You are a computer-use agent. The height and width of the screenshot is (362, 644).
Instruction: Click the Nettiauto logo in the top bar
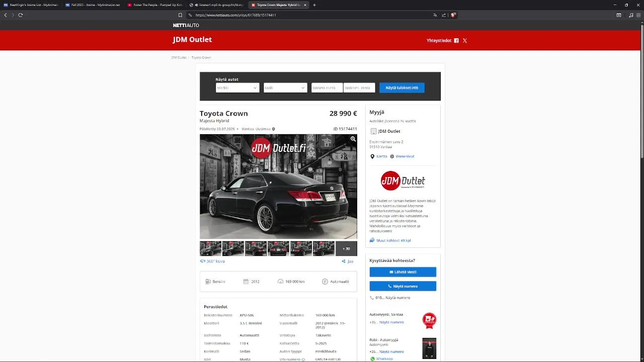pyautogui.click(x=186, y=25)
